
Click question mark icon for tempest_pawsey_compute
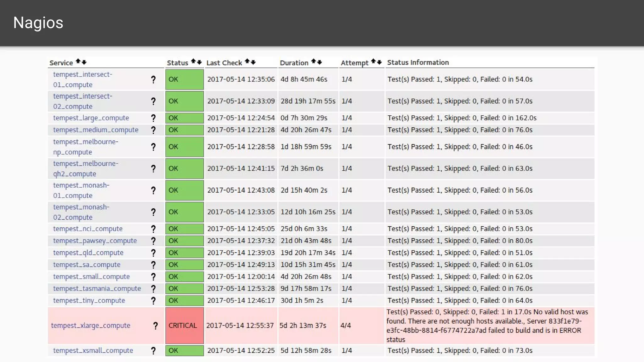(153, 241)
